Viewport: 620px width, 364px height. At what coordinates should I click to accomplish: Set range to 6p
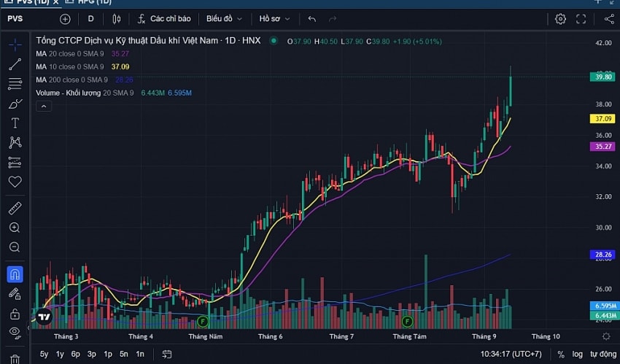[x=76, y=354]
